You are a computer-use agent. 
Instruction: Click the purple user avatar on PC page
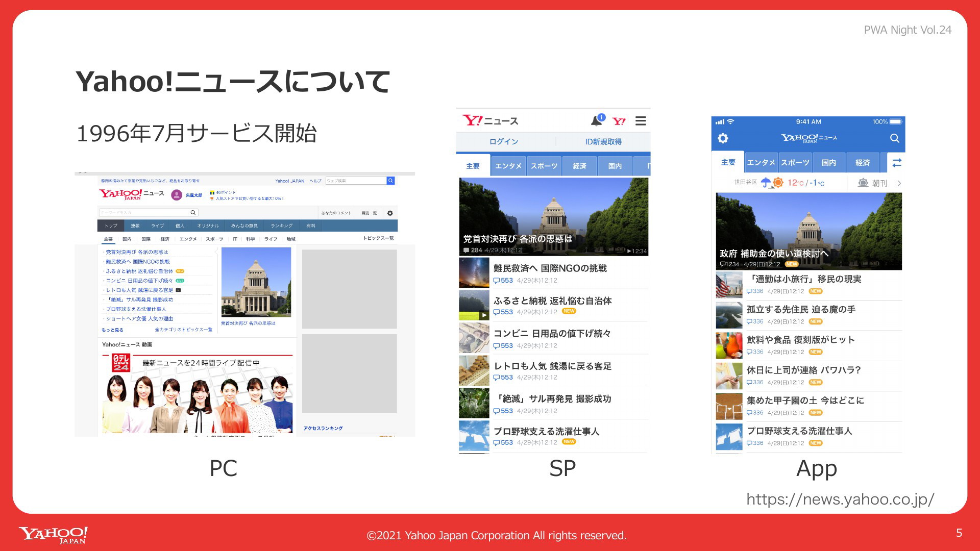click(x=177, y=195)
